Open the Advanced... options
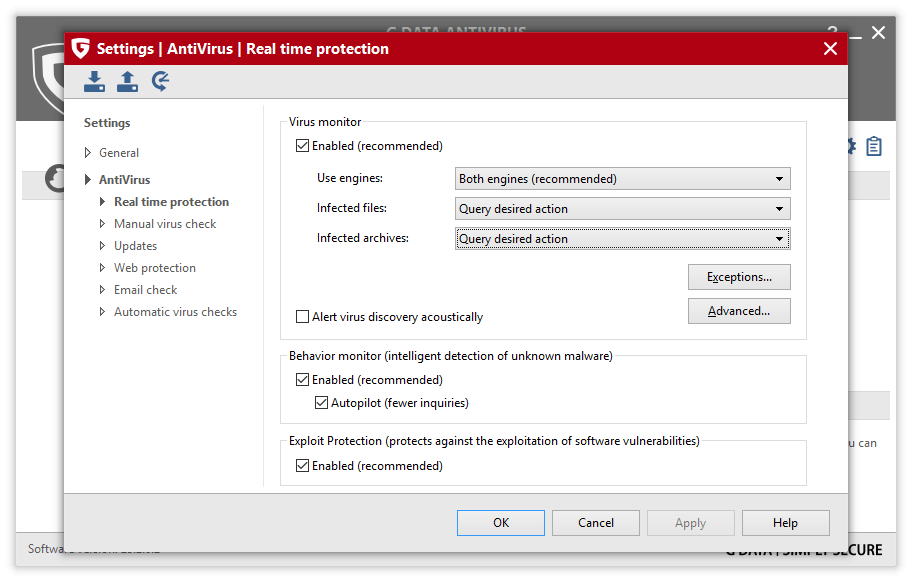912x582 pixels. 739,311
